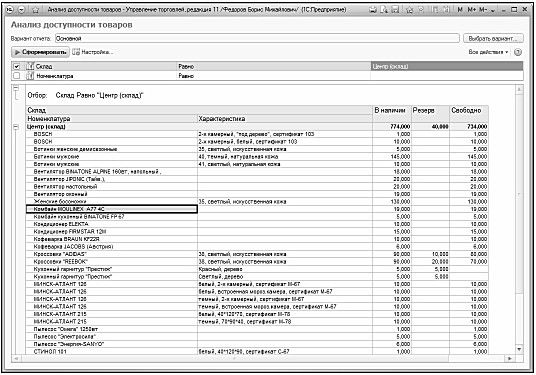This screenshot has height=375, width=536.
Task: Uncheck the Склад filter checkbox
Action: [x=16, y=66]
